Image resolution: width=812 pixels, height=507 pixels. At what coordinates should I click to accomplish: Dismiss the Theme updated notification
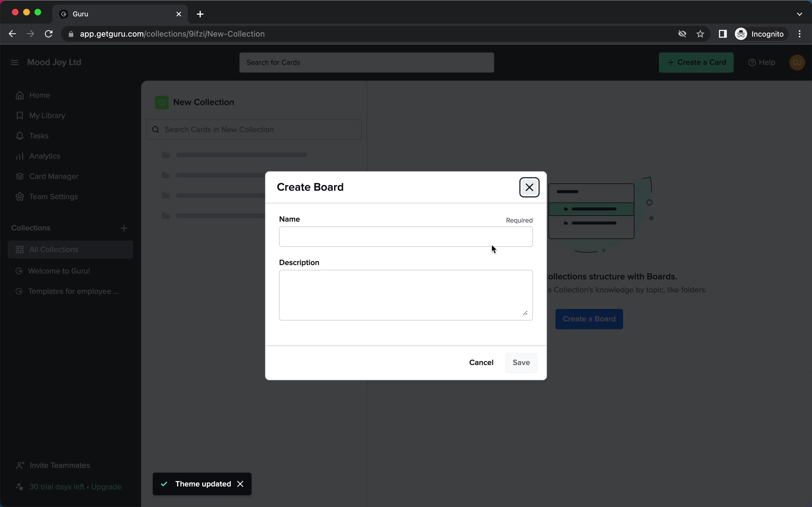coord(240,484)
